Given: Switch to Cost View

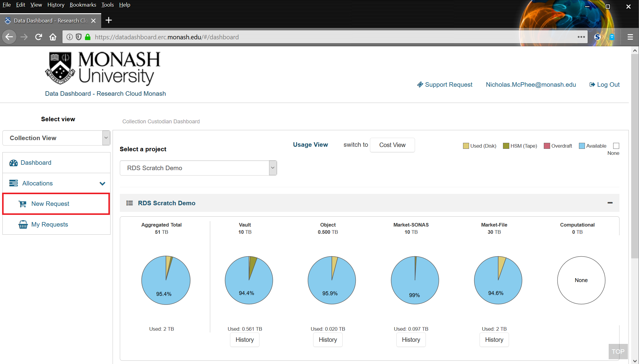Looking at the screenshot, I should [x=392, y=145].
